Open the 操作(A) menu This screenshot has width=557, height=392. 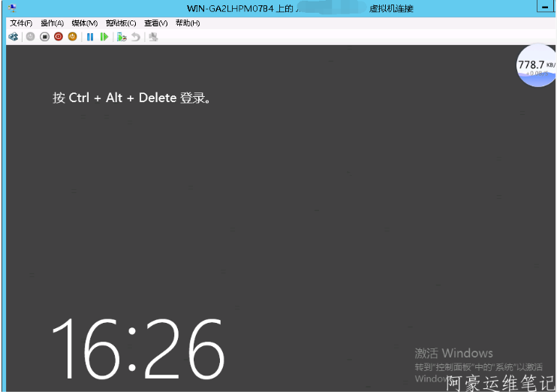pos(52,23)
